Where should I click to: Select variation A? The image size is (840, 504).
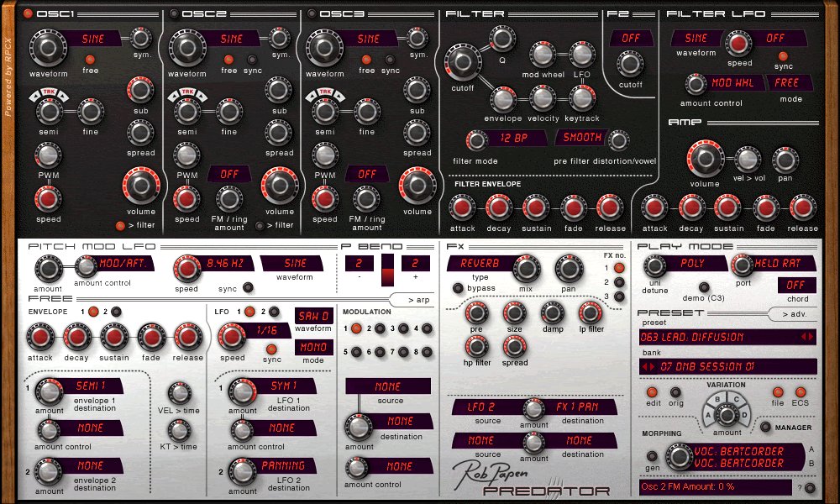tap(708, 415)
